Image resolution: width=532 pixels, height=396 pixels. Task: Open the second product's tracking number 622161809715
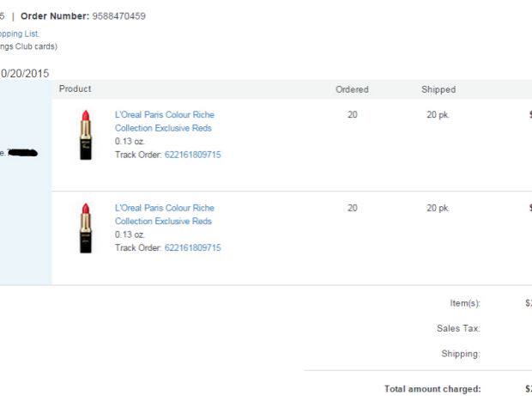coord(192,247)
